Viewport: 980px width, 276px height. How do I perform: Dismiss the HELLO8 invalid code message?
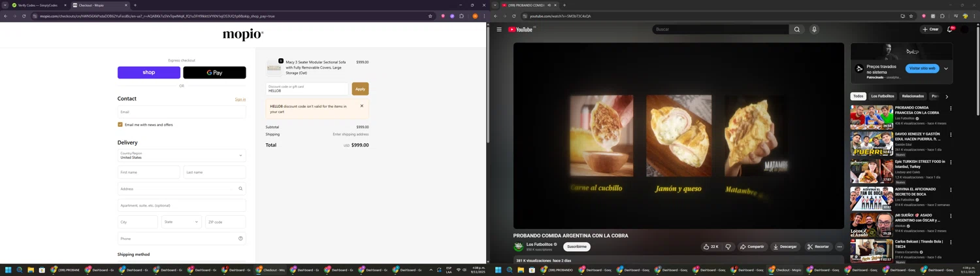(362, 106)
